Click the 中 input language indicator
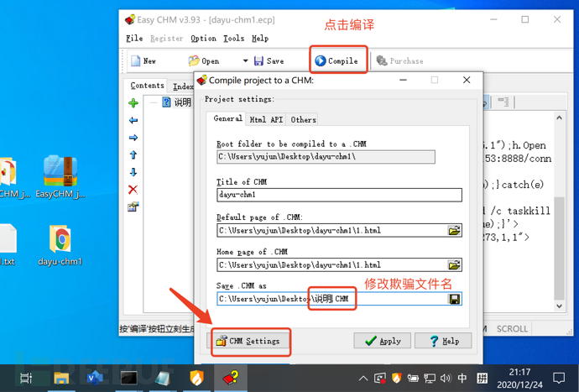579x392 pixels. 462,378
